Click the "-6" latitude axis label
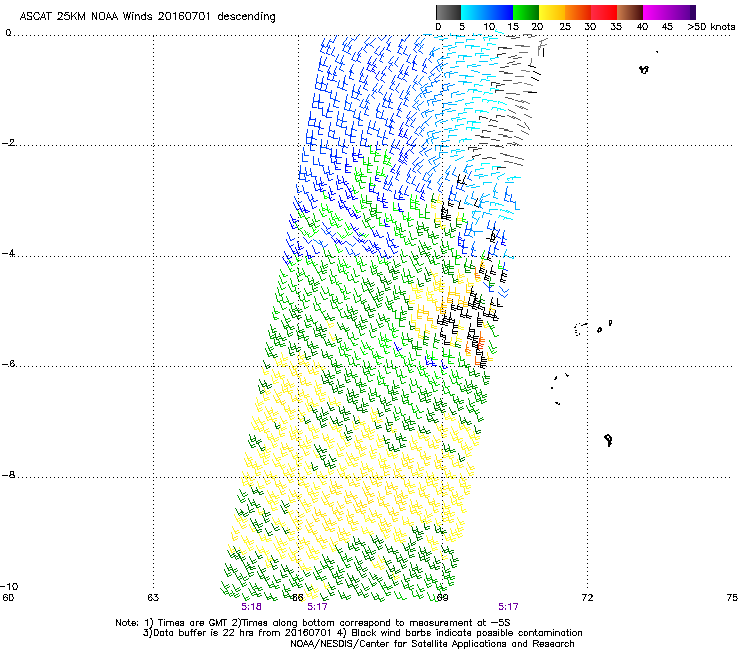The image size is (740, 650). click(x=8, y=364)
